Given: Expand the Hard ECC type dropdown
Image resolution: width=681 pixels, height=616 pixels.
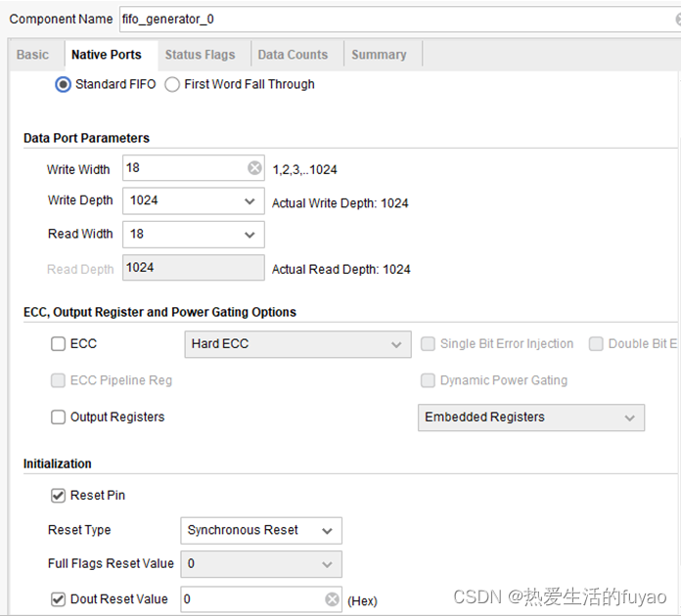Looking at the screenshot, I should 297,344.
